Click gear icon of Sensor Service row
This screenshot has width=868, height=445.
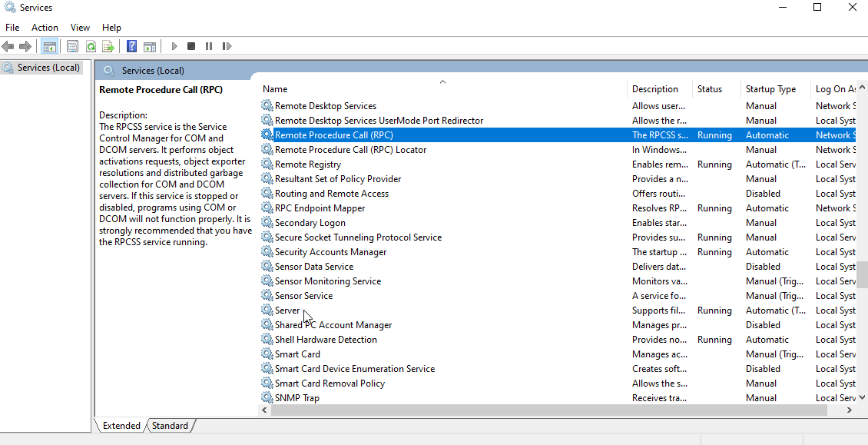[x=267, y=295]
